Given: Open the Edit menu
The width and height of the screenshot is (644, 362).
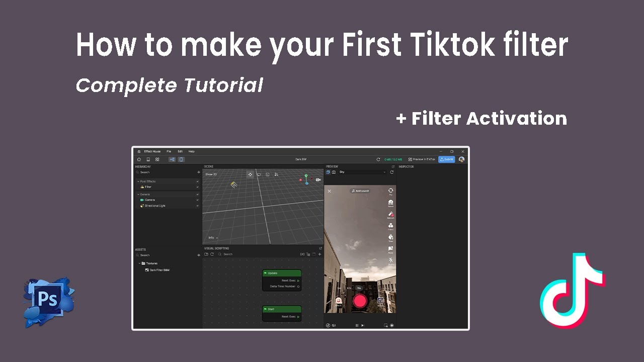Looking at the screenshot, I should [x=180, y=151].
